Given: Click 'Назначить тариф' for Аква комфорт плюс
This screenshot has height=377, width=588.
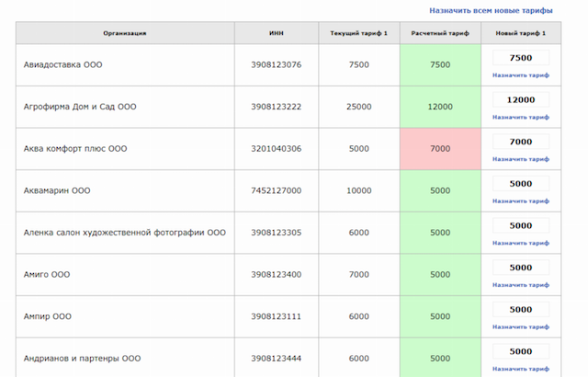Looking at the screenshot, I should [521, 159].
